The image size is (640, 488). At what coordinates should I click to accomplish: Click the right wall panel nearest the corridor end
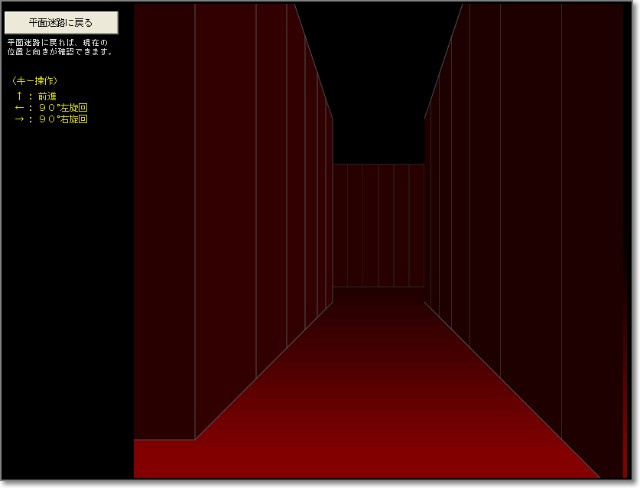tap(430, 210)
